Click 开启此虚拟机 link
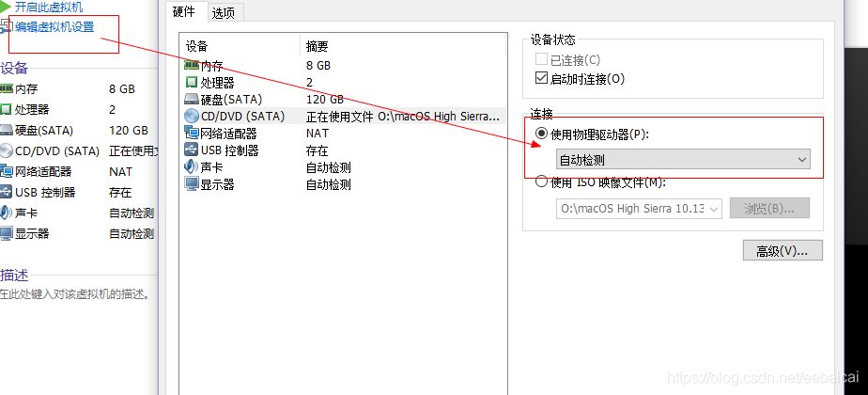The image size is (868, 395). [x=49, y=8]
